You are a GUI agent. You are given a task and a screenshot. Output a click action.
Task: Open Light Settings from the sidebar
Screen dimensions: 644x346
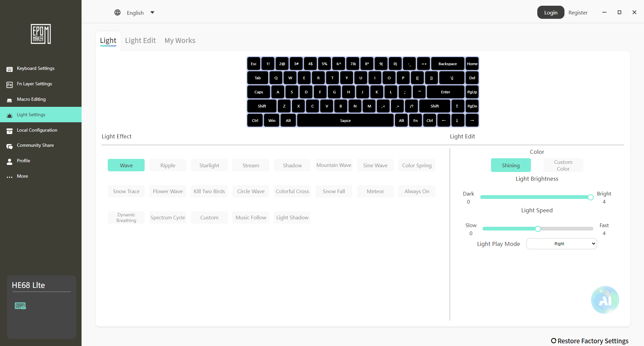(41, 115)
